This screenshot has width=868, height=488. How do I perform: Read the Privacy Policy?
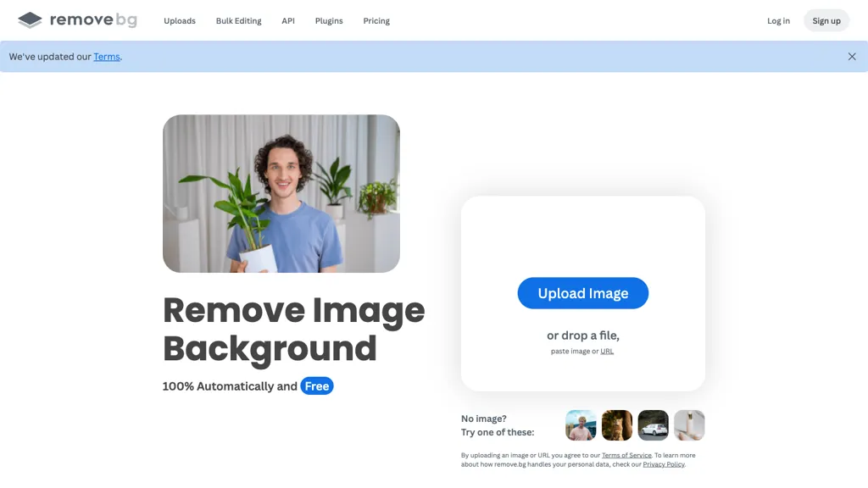[x=664, y=463]
